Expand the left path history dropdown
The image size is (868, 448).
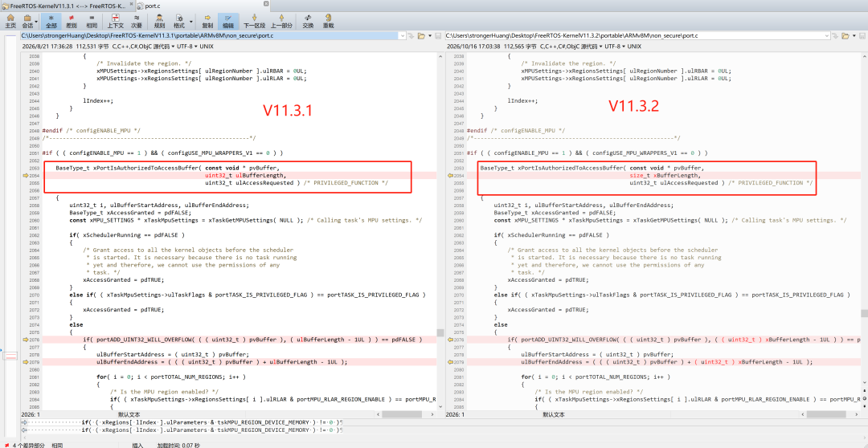[x=401, y=36]
